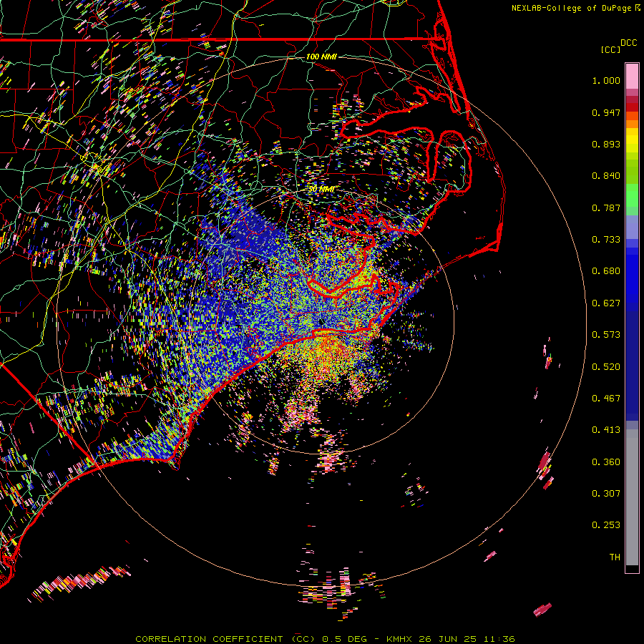Click the 0.840 legend value
644x644 pixels.
(x=606, y=176)
